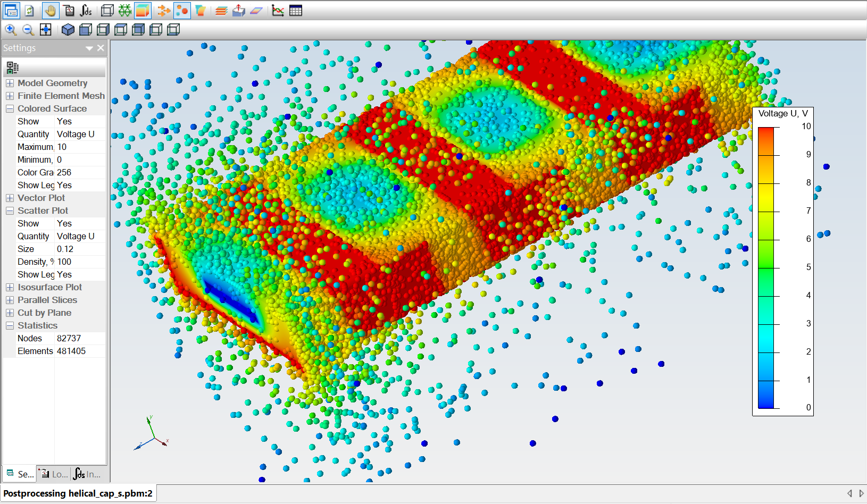Expand the Isosurface Plot section
The image size is (867, 504).
[10, 287]
